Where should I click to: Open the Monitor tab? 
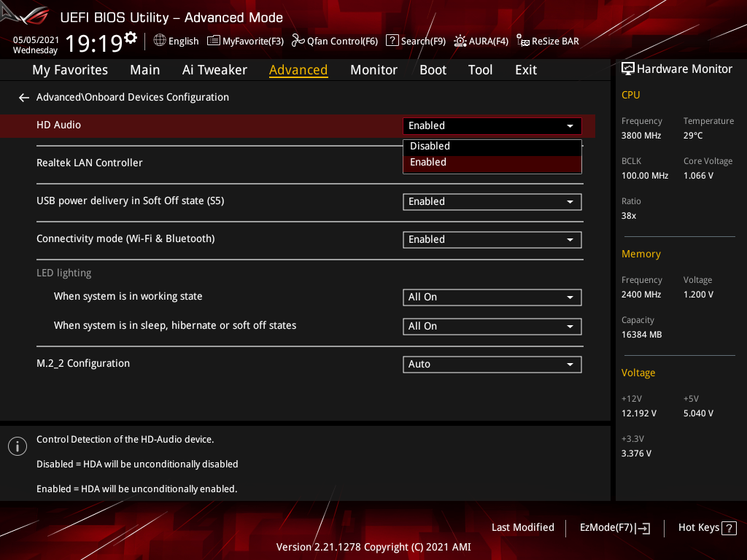pyautogui.click(x=373, y=70)
